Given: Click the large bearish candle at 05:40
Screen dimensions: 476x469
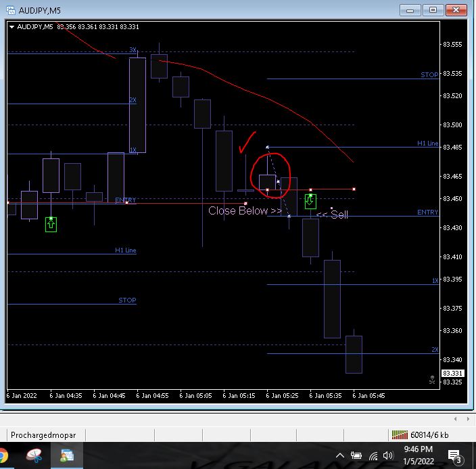Looking at the screenshot, I should (332, 299).
